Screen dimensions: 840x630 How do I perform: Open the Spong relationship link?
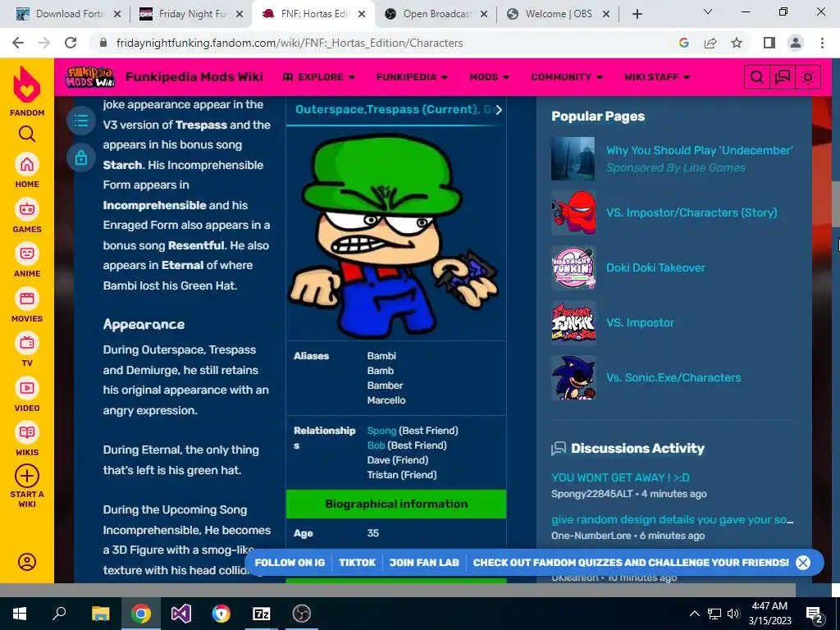click(381, 431)
